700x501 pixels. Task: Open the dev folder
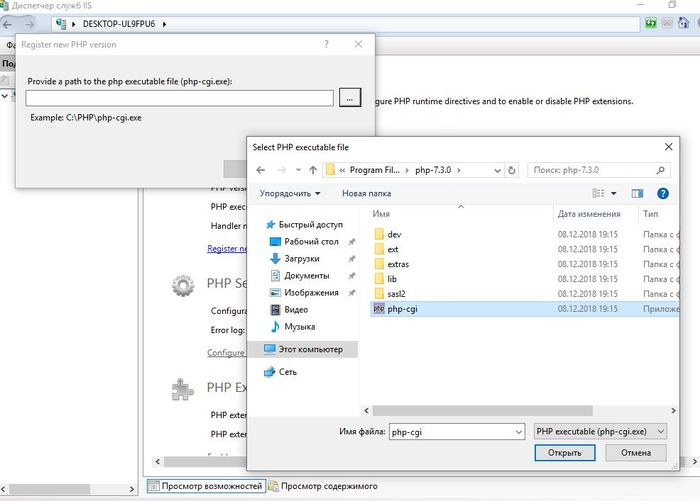[393, 234]
